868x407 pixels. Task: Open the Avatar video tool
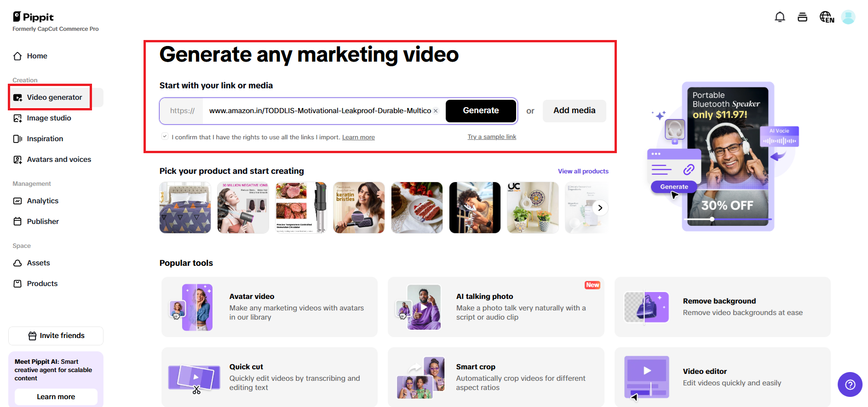[x=269, y=307]
